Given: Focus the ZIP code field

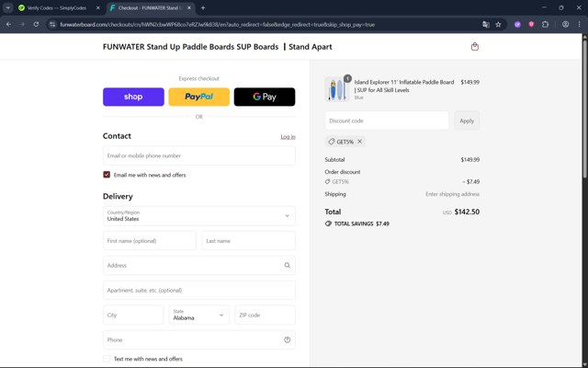Looking at the screenshot, I should [x=266, y=315].
